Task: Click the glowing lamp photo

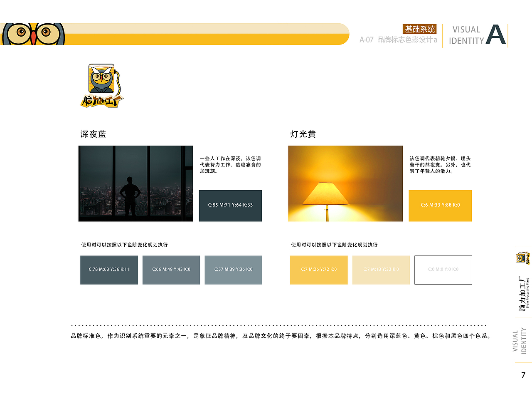Action: [x=346, y=183]
